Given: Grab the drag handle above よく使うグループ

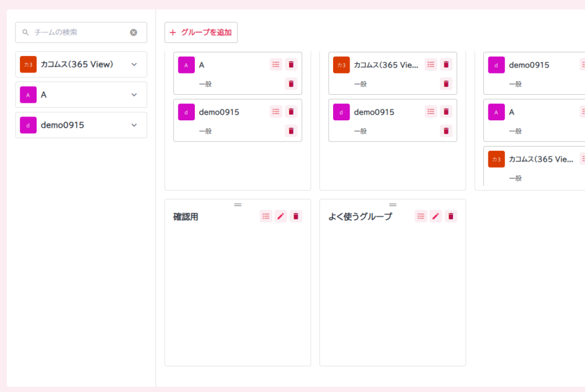Looking at the screenshot, I should (x=392, y=204).
